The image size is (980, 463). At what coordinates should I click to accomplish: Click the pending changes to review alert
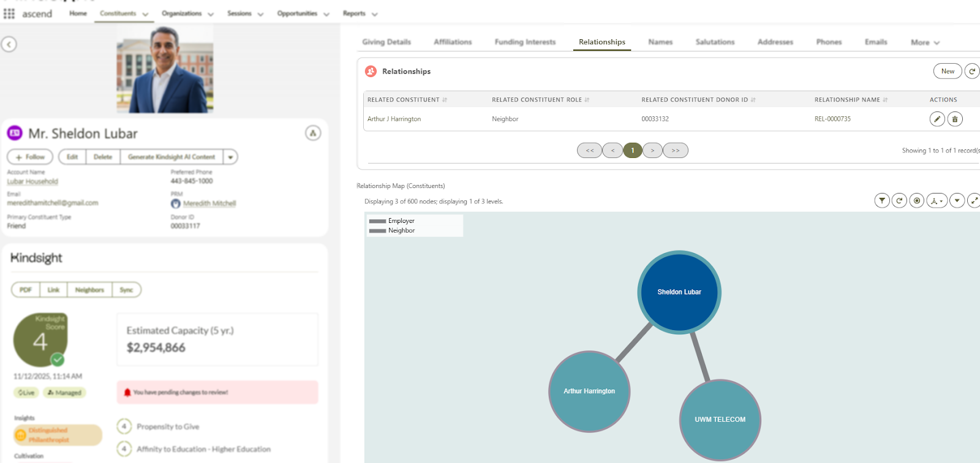(217, 392)
